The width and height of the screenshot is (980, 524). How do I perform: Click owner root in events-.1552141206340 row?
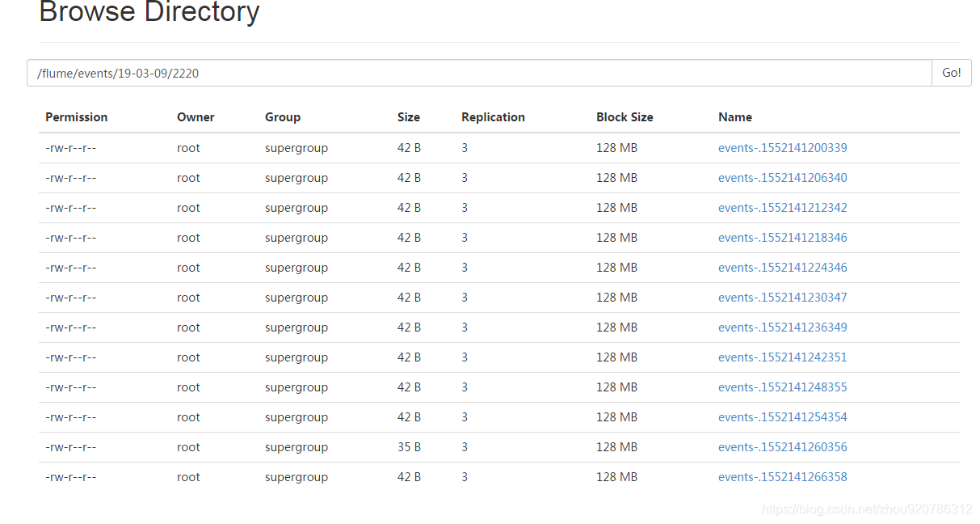click(x=188, y=178)
